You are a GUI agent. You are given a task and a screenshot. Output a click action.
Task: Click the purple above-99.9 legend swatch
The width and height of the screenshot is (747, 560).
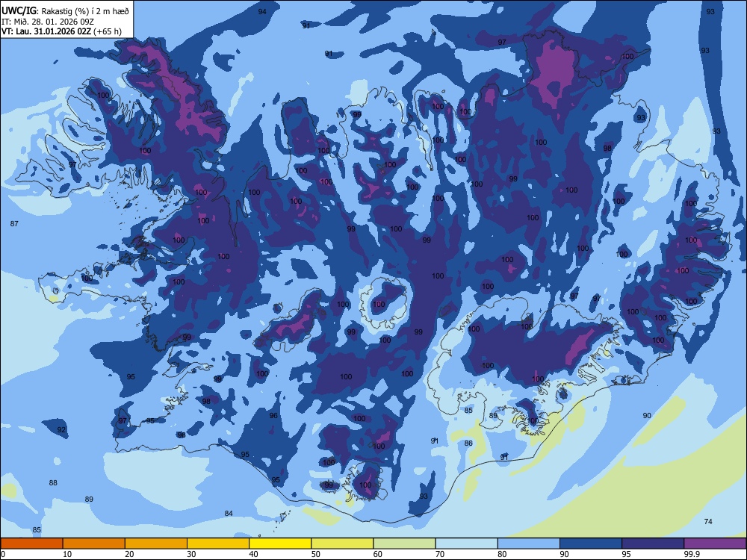pos(715,544)
